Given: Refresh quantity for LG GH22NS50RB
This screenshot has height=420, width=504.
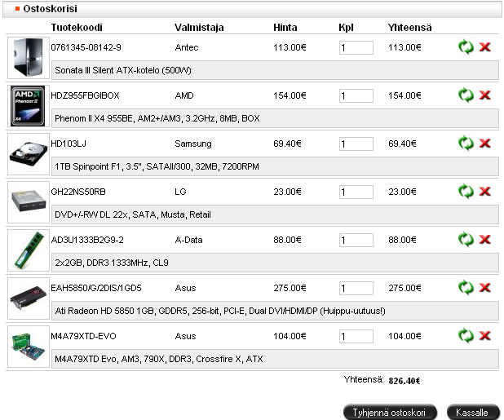Looking at the screenshot, I should point(466,192).
